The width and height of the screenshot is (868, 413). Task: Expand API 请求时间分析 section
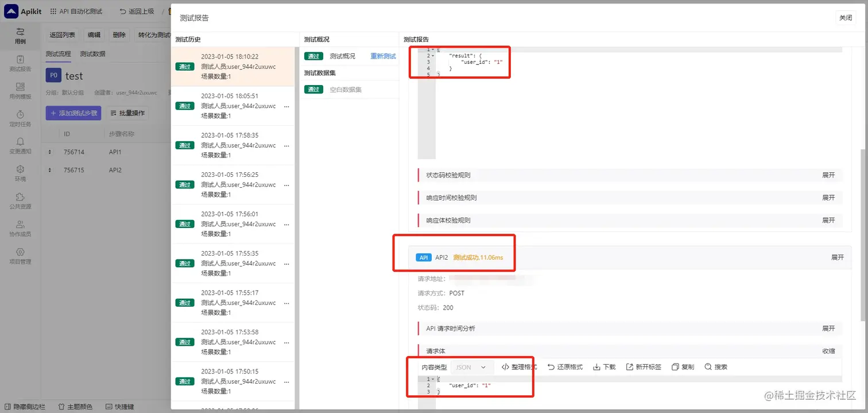[x=828, y=329]
